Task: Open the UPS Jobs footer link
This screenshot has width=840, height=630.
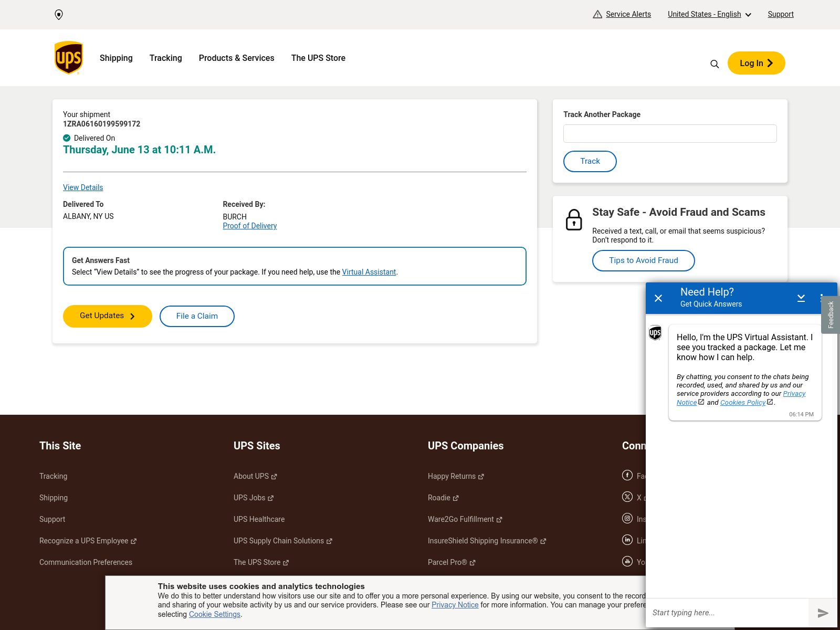Action: (254, 498)
